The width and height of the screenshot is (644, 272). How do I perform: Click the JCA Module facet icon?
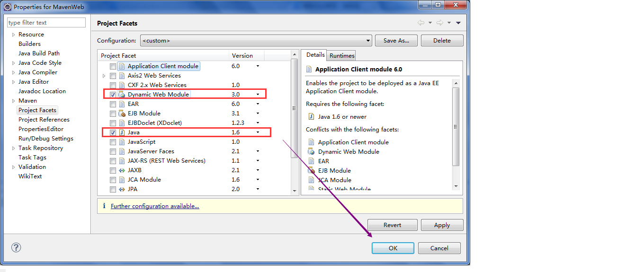pyautogui.click(x=122, y=180)
